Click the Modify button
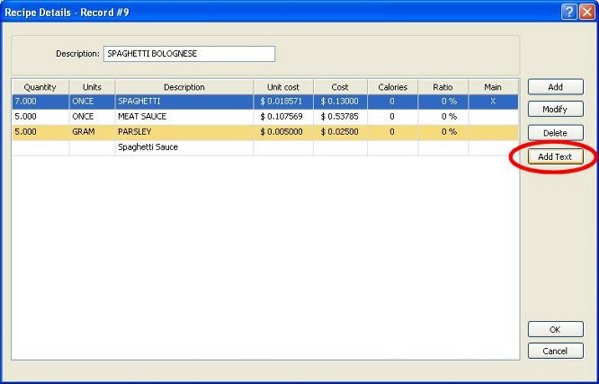Viewport: 599px width, 384px height. pyautogui.click(x=555, y=109)
